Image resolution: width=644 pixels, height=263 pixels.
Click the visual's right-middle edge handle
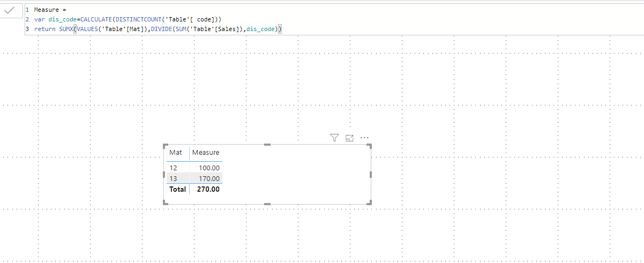370,174
